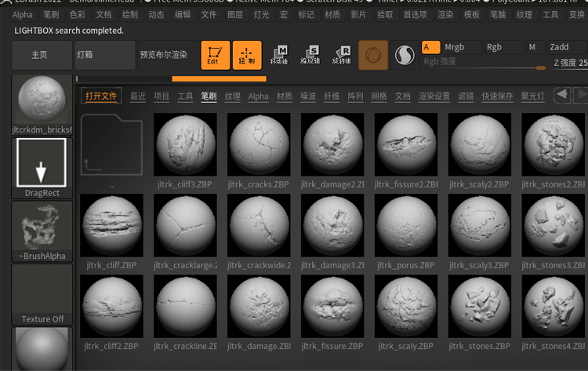Toggle the Mrgb channel mode
The width and height of the screenshot is (588, 371).
(459, 47)
